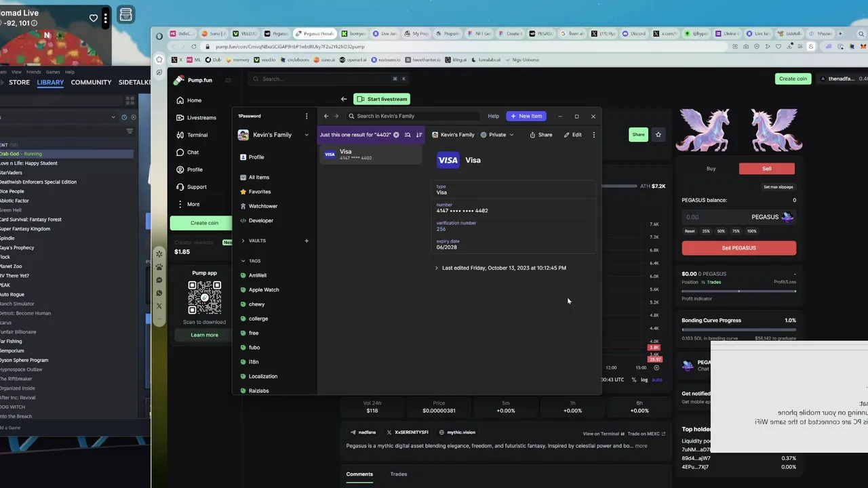Click green Share button on Pump.fun

(638, 135)
